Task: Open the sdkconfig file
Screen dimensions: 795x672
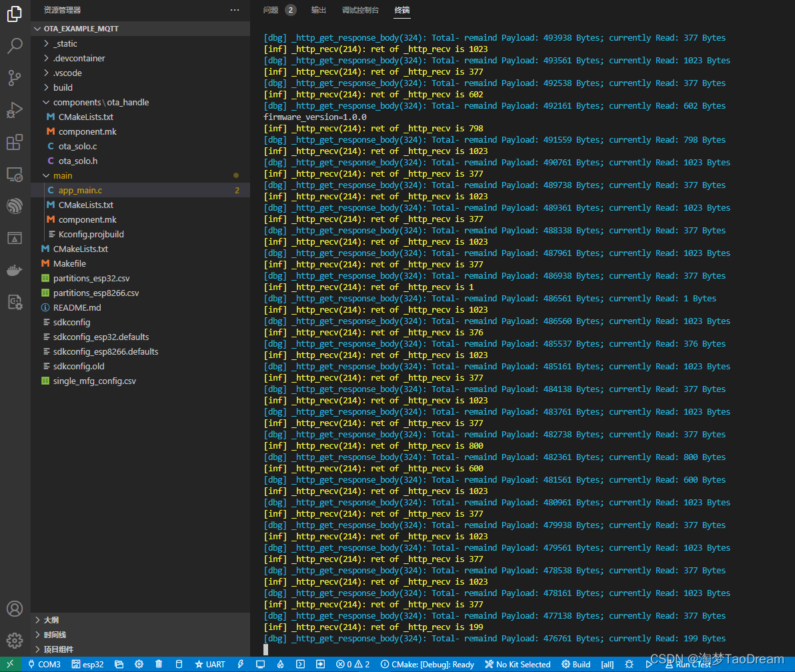Action: tap(141, 322)
